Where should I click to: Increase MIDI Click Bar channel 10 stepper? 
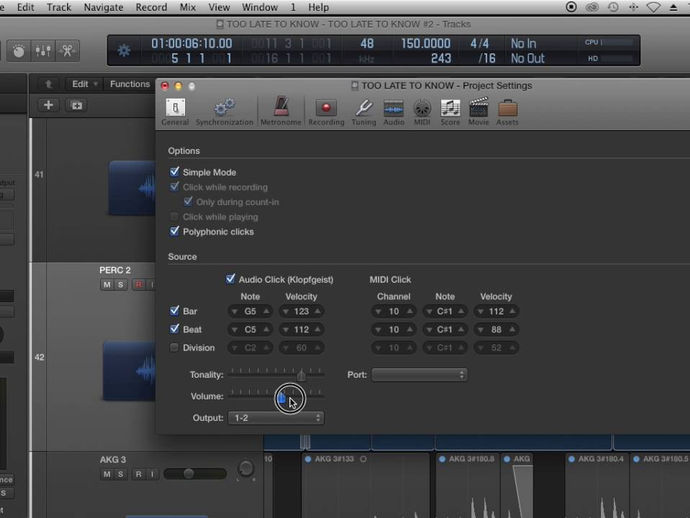pos(410,311)
